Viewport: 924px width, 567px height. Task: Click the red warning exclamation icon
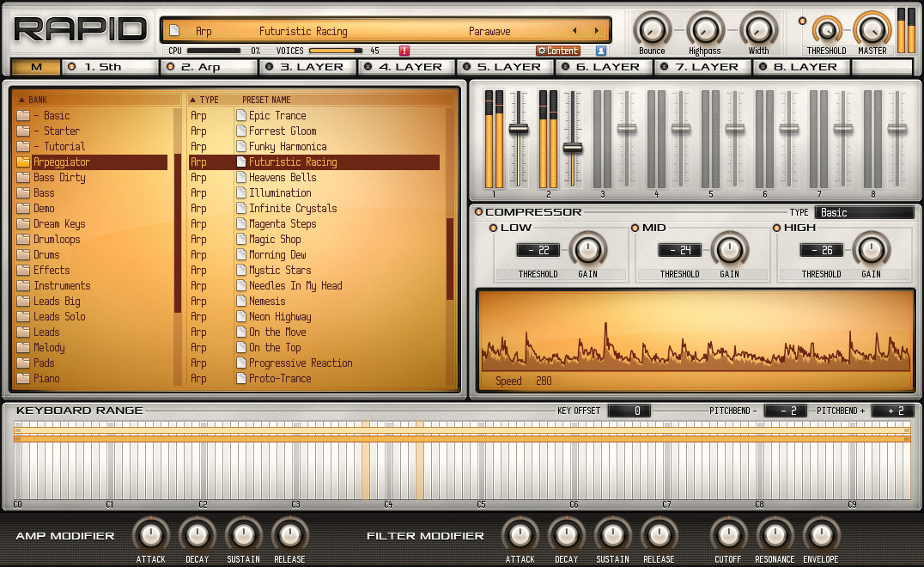point(404,51)
